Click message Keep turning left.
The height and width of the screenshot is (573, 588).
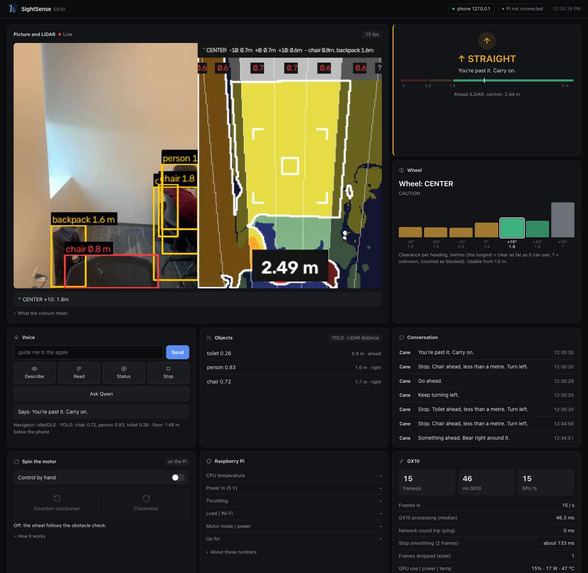pos(486,395)
